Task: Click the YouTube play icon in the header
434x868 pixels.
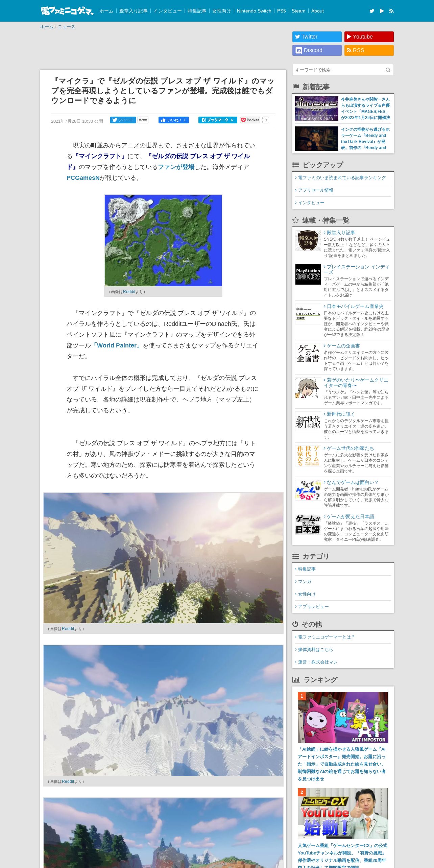Action: 382,11
